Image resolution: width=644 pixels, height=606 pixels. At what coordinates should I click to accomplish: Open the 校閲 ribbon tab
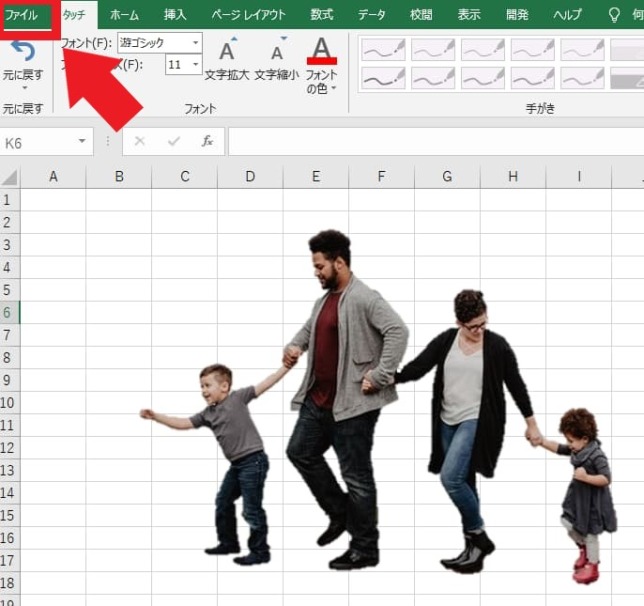coord(421,15)
